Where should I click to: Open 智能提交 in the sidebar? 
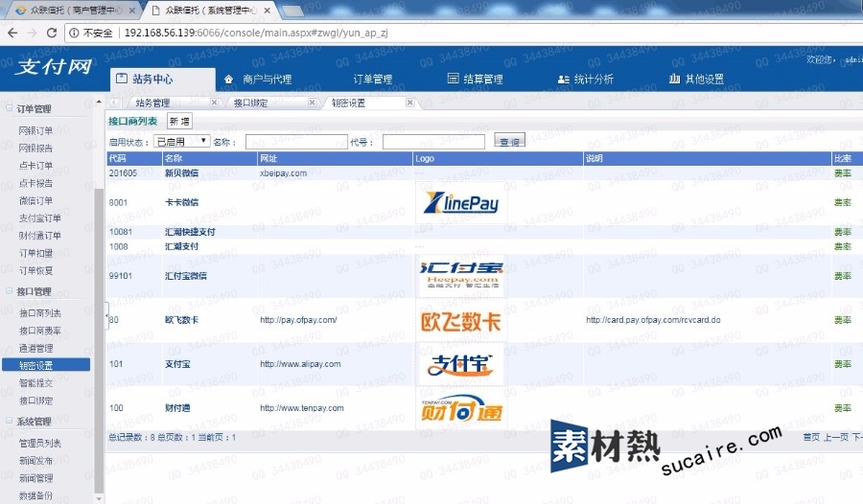(x=35, y=383)
